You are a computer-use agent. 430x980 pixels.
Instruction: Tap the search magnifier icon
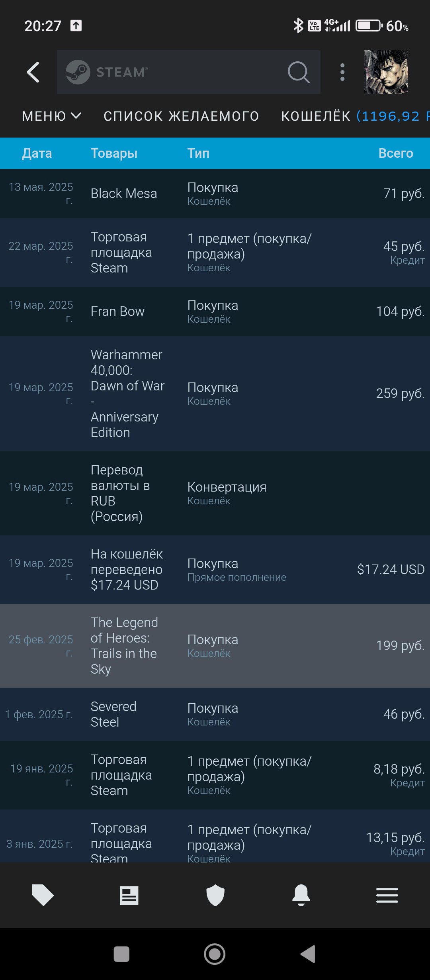click(x=298, y=72)
